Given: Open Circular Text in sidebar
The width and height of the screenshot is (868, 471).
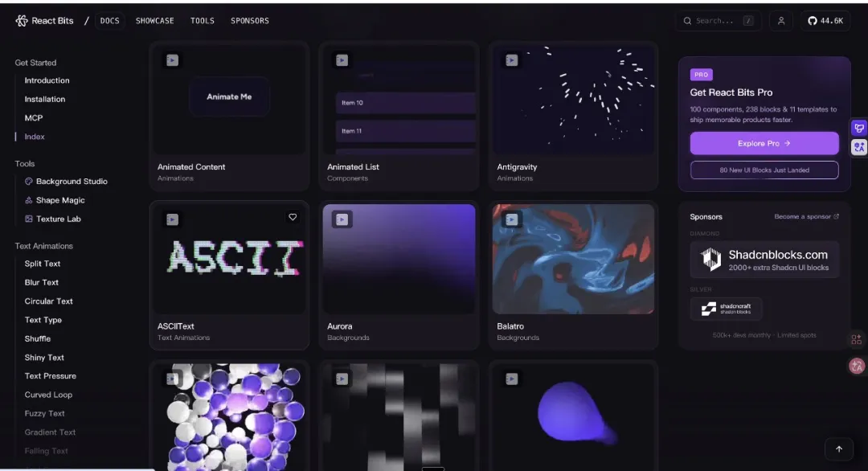Looking at the screenshot, I should point(49,301).
